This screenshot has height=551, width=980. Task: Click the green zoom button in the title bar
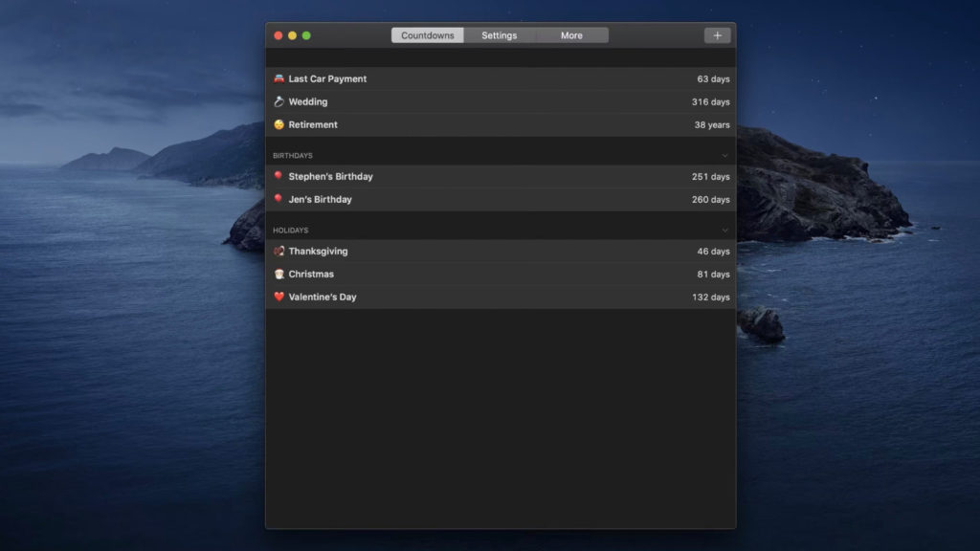pyautogui.click(x=305, y=34)
